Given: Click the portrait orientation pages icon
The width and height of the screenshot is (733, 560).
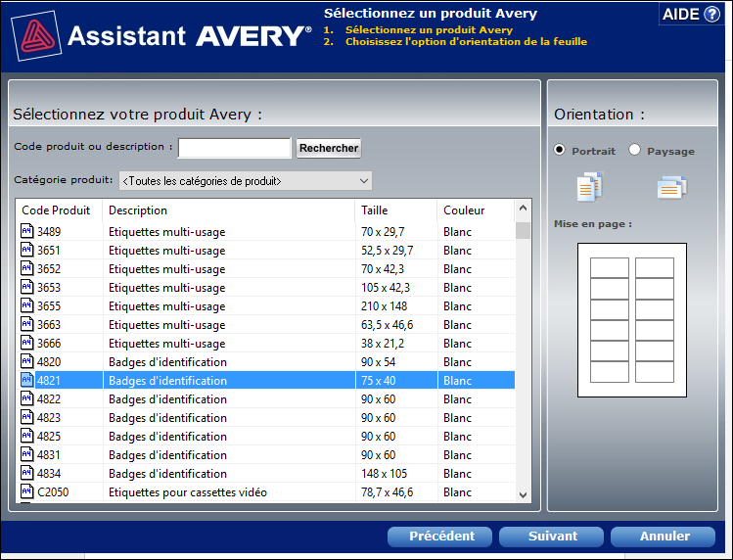Looking at the screenshot, I should [x=590, y=187].
